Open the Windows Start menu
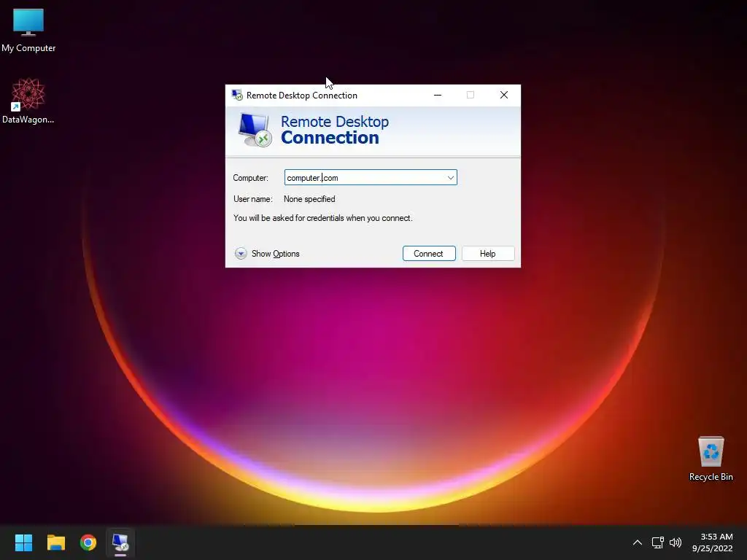Viewport: 747px width, 560px height. coord(23,542)
